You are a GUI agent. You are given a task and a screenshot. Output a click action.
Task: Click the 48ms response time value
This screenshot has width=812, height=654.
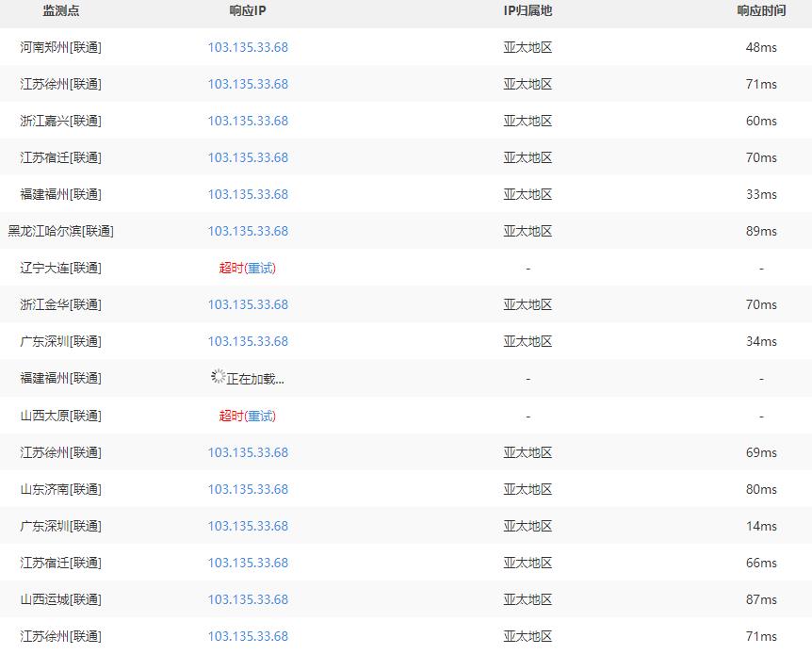pos(761,47)
